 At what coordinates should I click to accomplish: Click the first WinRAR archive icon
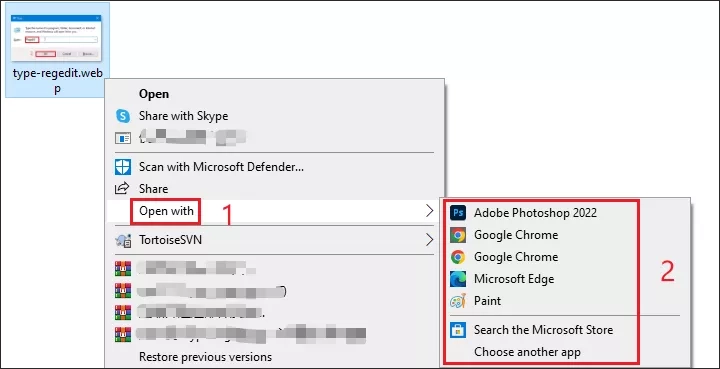pyautogui.click(x=123, y=268)
